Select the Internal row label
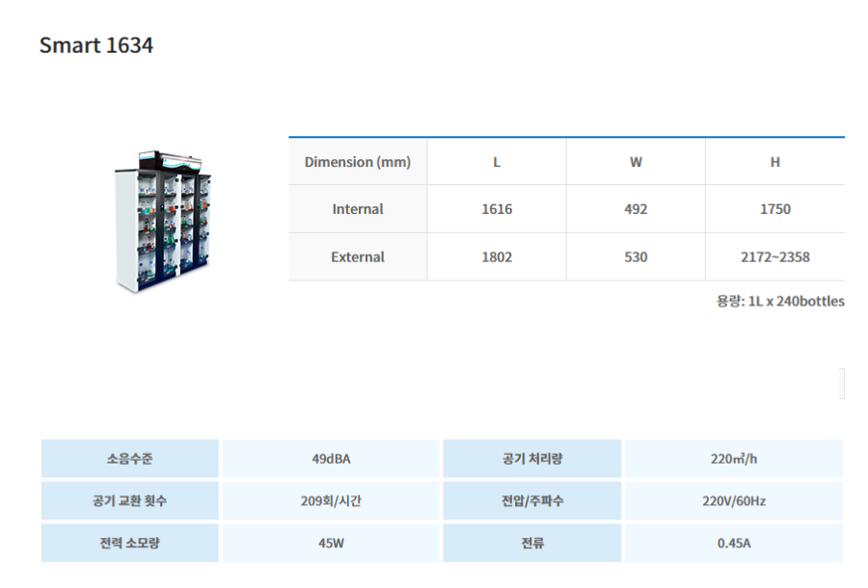 358,209
